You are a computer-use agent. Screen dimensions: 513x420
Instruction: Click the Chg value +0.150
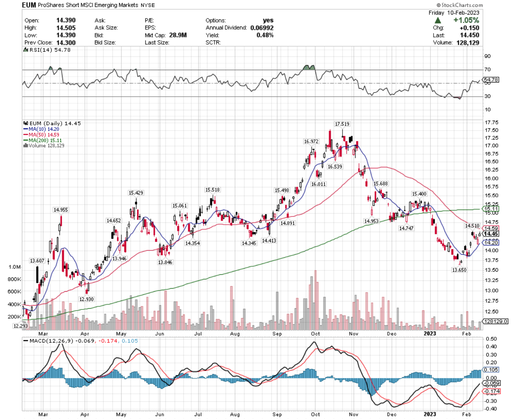(469, 28)
